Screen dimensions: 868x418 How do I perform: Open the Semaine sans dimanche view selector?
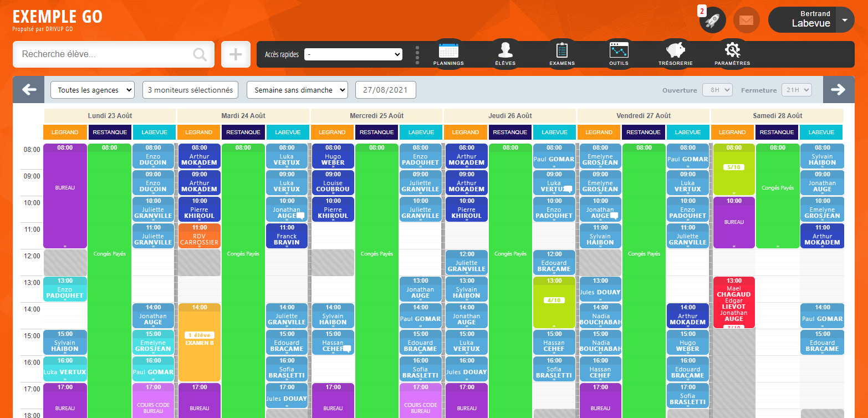point(297,89)
